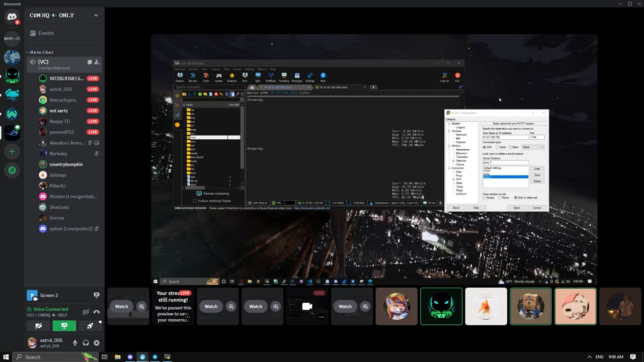Collapse Terminal node in PuTTY tree
Viewport: 644px width, 362px height.
point(449,131)
